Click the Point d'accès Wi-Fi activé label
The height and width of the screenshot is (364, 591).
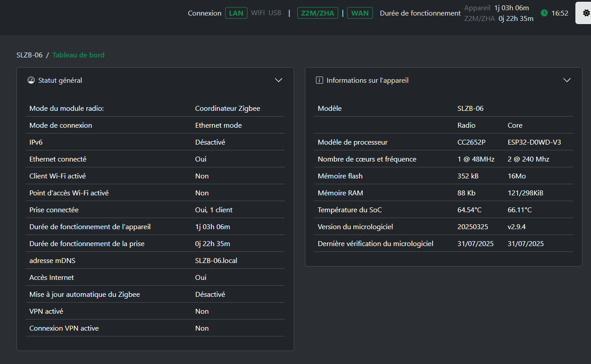tap(69, 193)
